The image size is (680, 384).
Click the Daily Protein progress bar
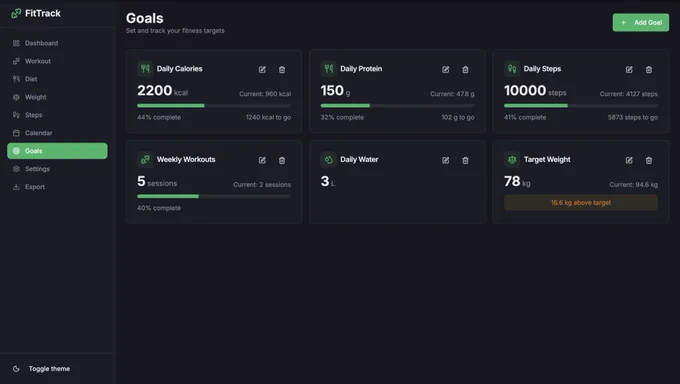(397, 105)
